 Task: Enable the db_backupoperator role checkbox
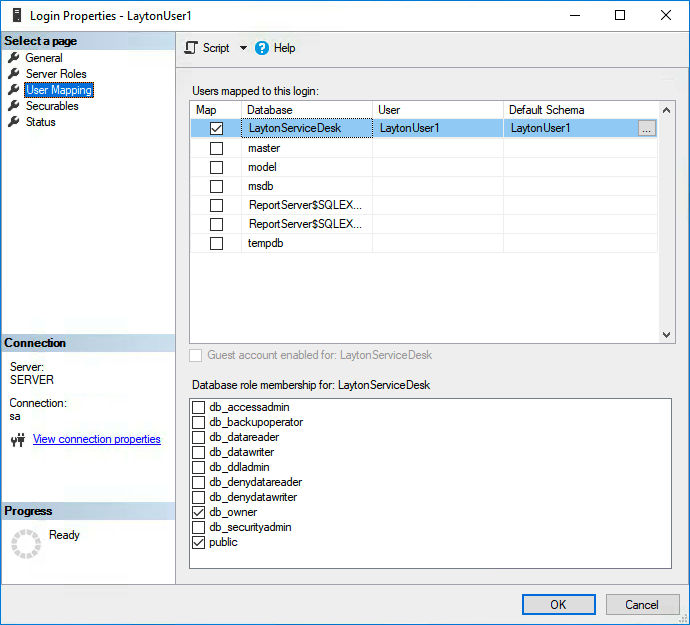tap(198, 422)
